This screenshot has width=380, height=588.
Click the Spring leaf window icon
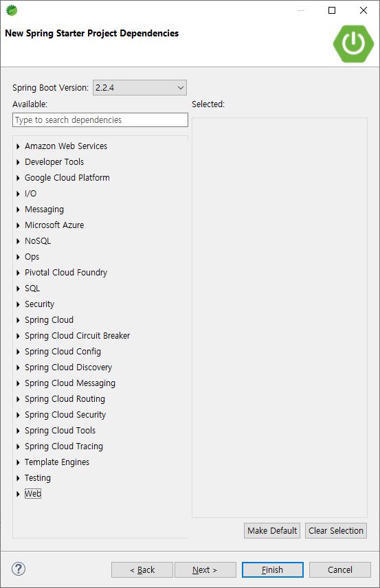12,10
